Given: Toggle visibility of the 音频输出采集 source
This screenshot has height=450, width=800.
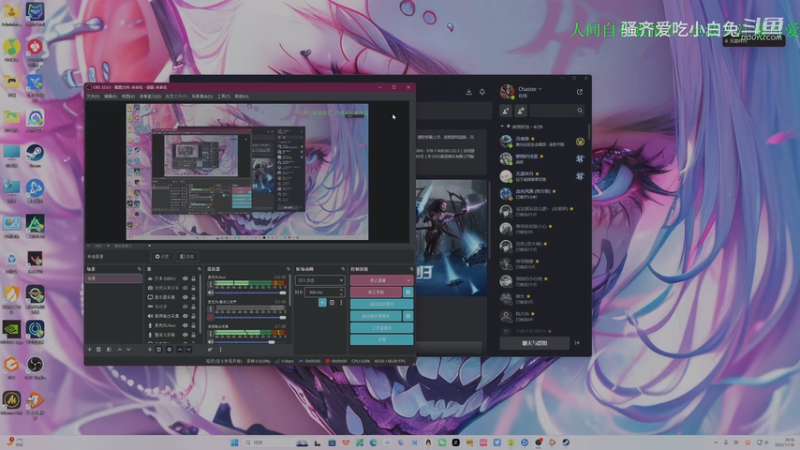Looking at the screenshot, I should pyautogui.click(x=185, y=316).
